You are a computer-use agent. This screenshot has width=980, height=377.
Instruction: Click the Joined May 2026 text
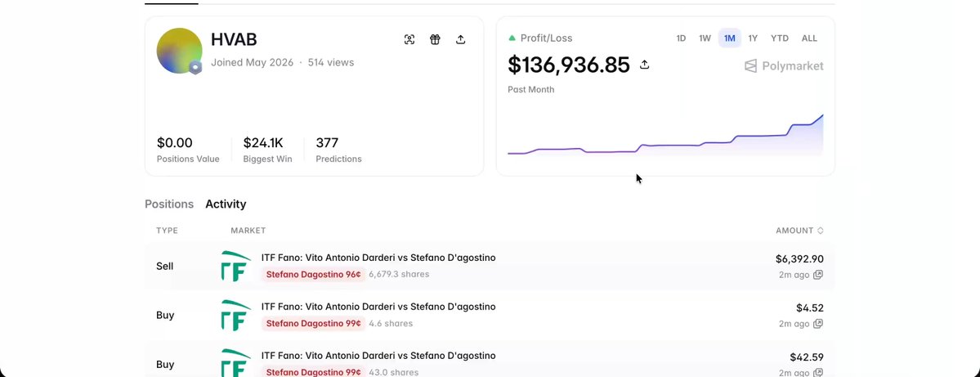(x=252, y=62)
